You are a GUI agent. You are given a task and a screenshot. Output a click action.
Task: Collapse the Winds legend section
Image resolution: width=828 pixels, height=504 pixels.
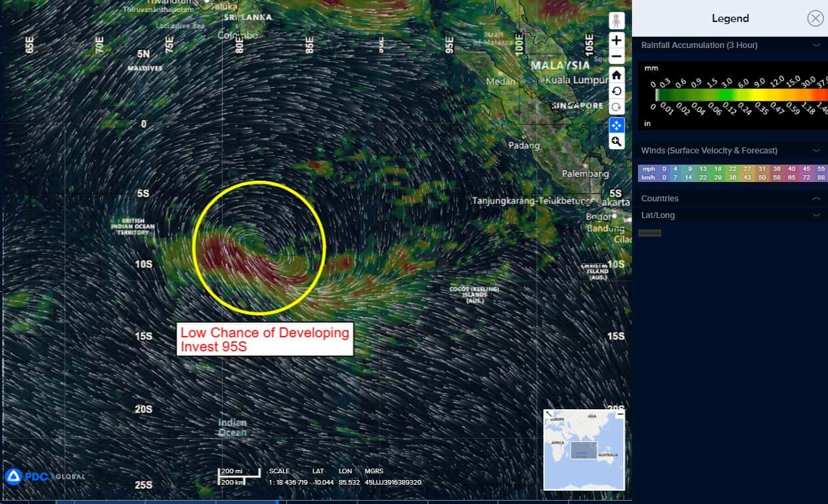click(815, 151)
